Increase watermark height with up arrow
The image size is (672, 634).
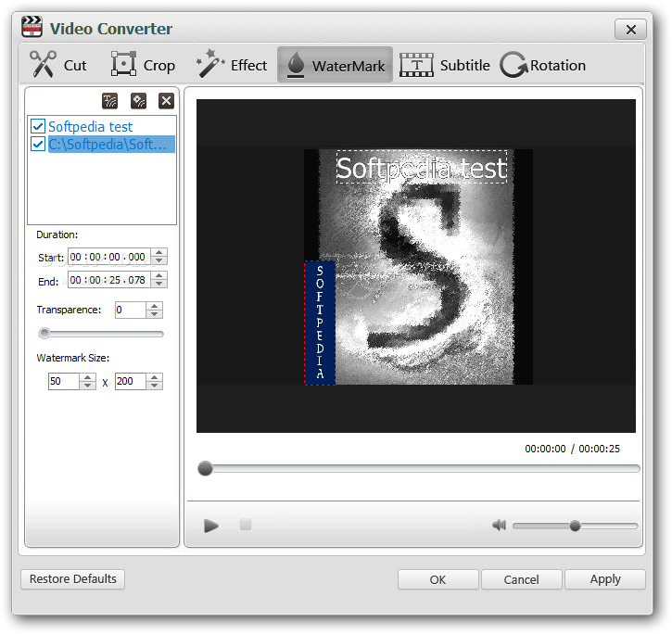tap(154, 377)
